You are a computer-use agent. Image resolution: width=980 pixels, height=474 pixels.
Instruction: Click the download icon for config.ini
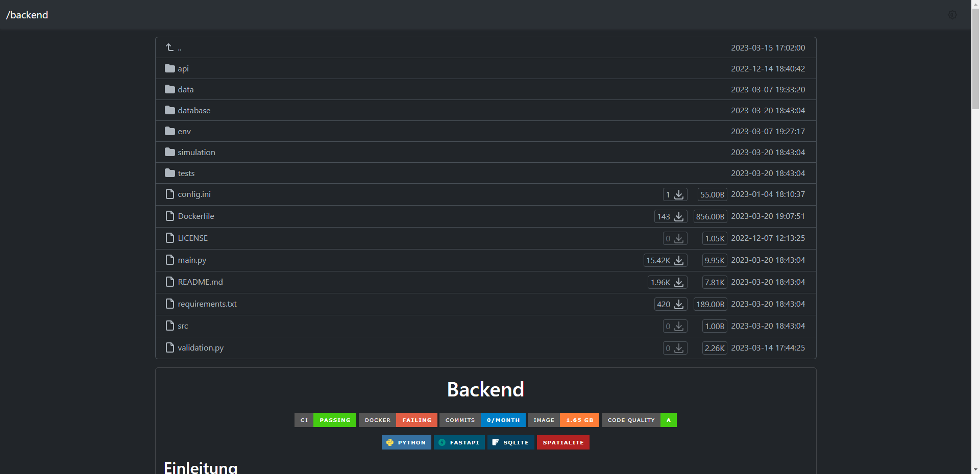tap(678, 194)
